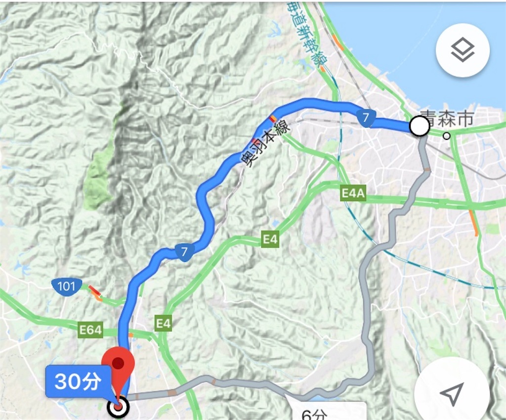Click the E4 badge near center
506x420 pixels.
click(x=270, y=239)
